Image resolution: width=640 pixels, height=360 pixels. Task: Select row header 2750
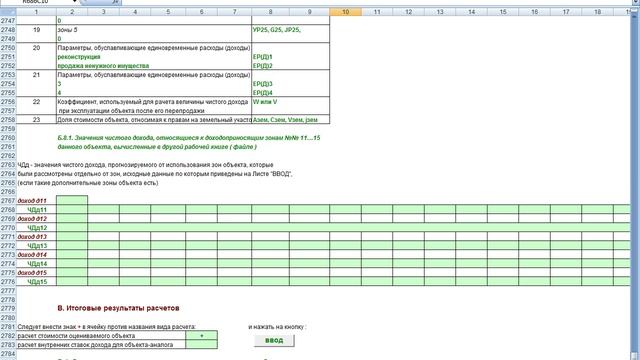(x=8, y=48)
